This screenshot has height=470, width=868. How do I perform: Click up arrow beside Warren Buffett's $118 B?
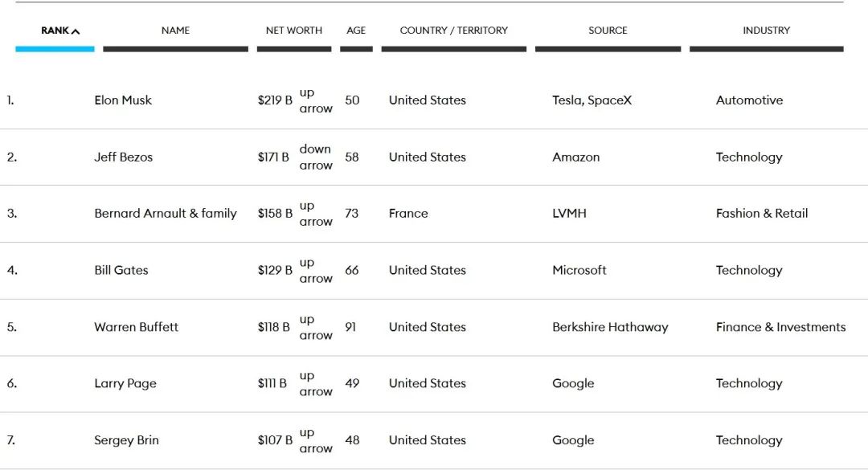point(315,327)
